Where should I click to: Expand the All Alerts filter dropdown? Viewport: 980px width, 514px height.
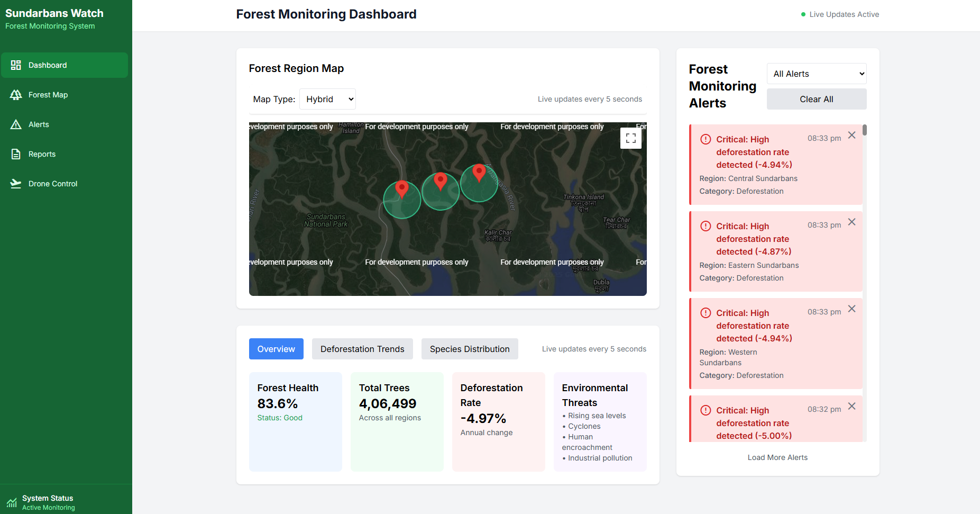point(816,74)
